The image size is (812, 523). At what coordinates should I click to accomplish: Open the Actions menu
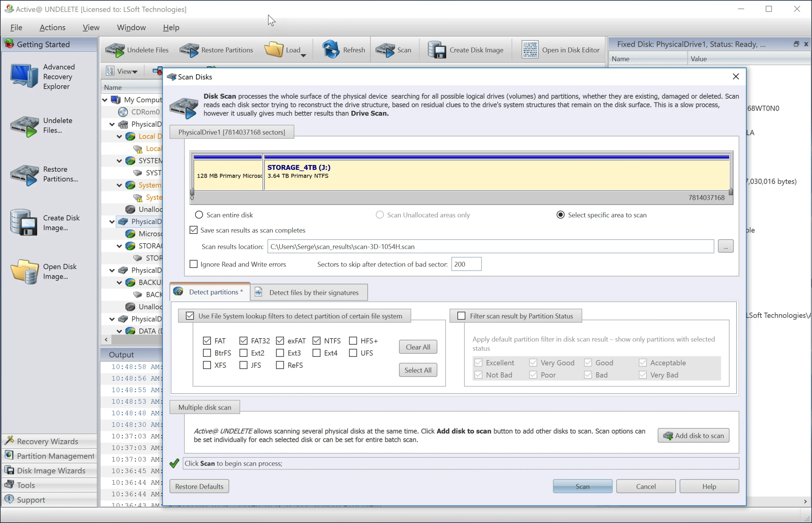pos(52,27)
